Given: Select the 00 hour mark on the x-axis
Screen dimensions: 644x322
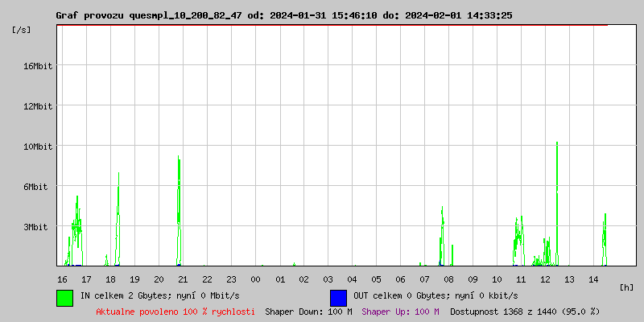Looking at the screenshot, I should tap(255, 279).
